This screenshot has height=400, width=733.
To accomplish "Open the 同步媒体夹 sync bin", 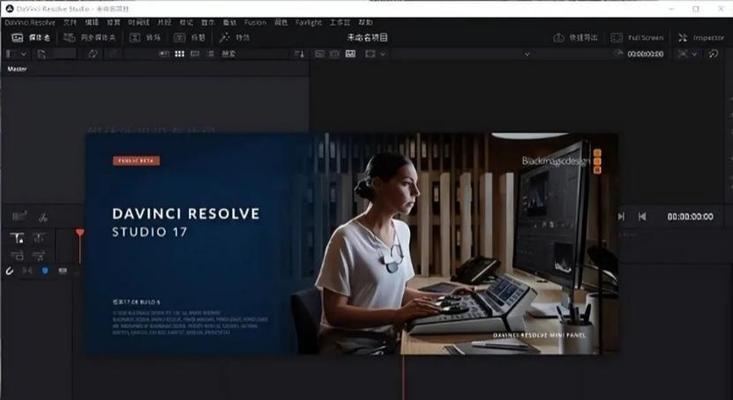I will [x=89, y=38].
